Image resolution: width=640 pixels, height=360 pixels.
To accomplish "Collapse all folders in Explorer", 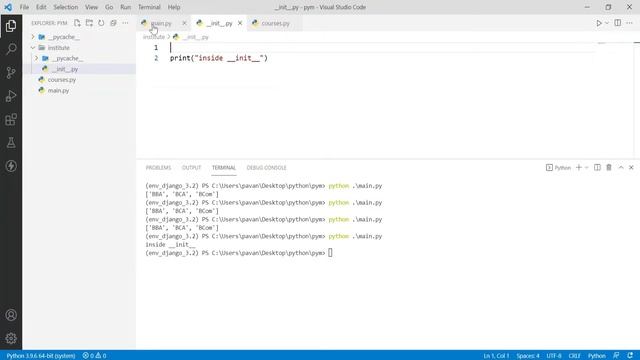I will click(x=113, y=23).
